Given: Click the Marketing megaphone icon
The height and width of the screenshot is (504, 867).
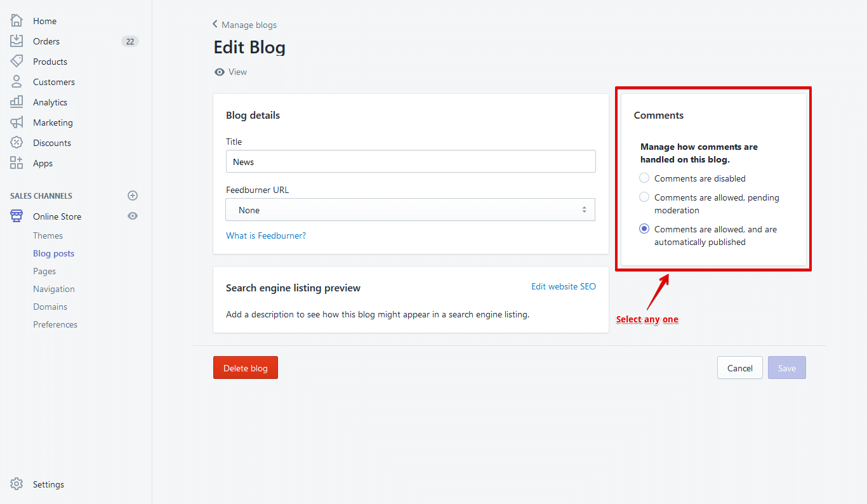Looking at the screenshot, I should pyautogui.click(x=17, y=122).
